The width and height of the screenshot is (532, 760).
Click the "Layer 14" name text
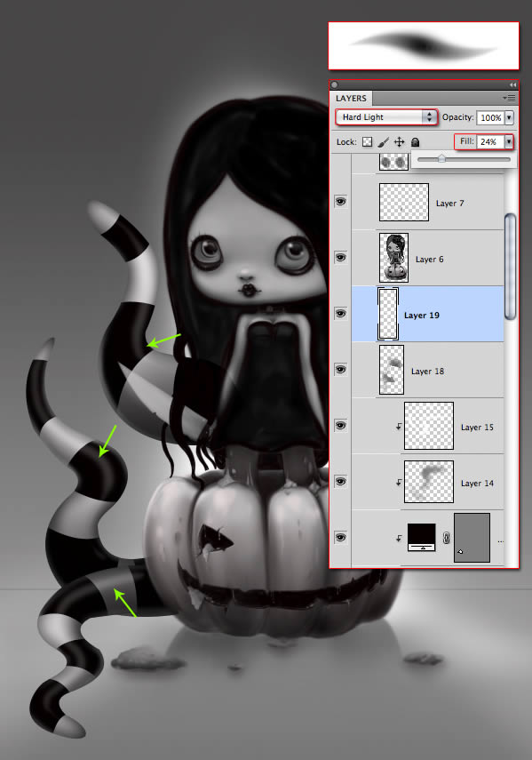(477, 484)
